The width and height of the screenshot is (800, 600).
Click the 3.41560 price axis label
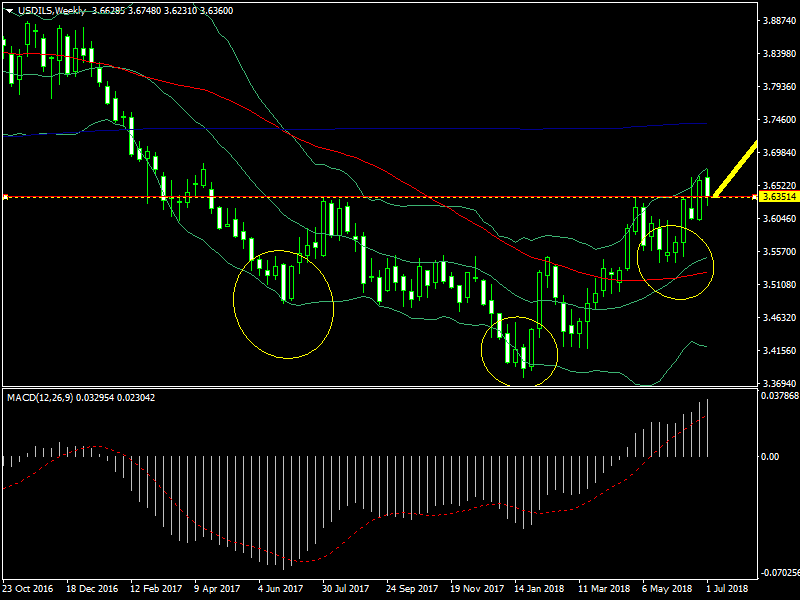[776, 351]
